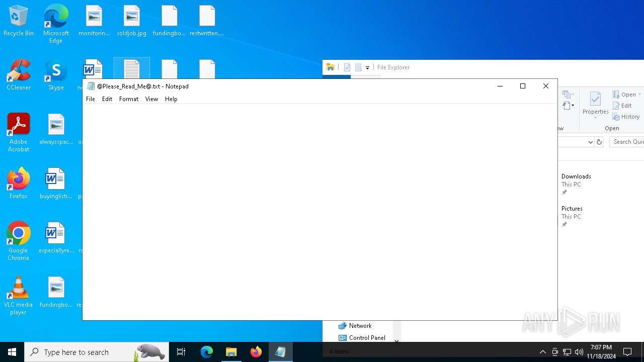Click the File Explorer search box

(x=627, y=142)
